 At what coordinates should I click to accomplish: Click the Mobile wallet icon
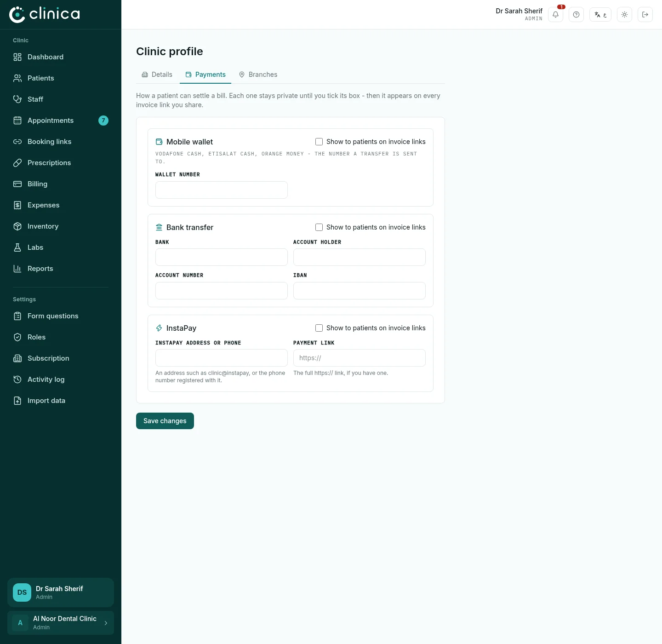pos(159,142)
